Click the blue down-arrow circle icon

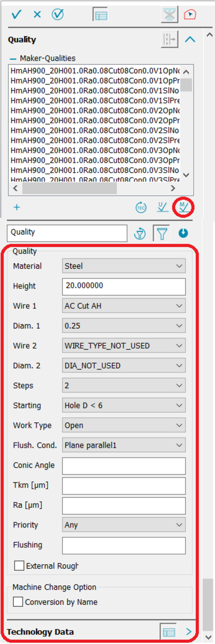(x=183, y=233)
